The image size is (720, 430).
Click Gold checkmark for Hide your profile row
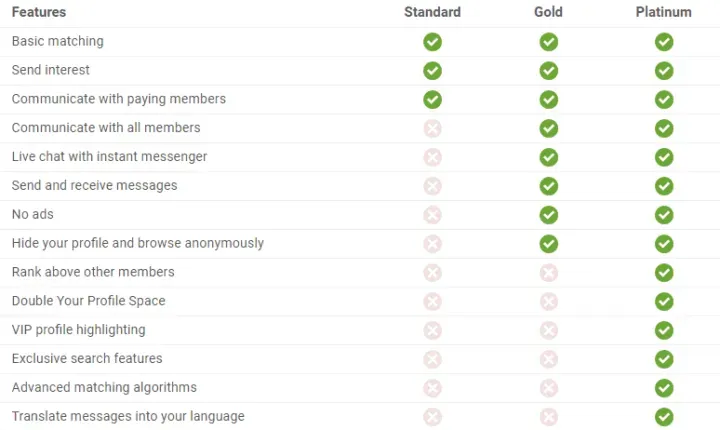pyautogui.click(x=548, y=244)
